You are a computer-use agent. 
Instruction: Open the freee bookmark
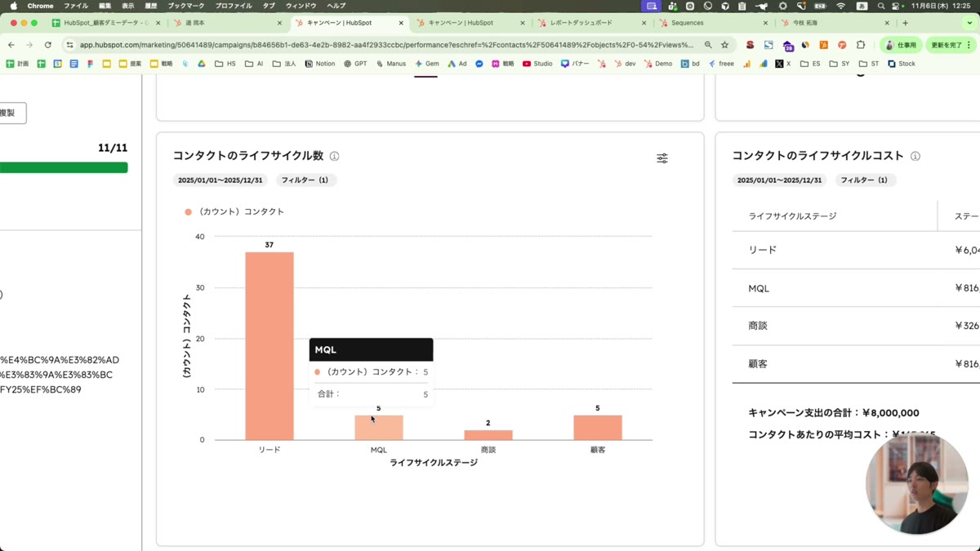721,64
